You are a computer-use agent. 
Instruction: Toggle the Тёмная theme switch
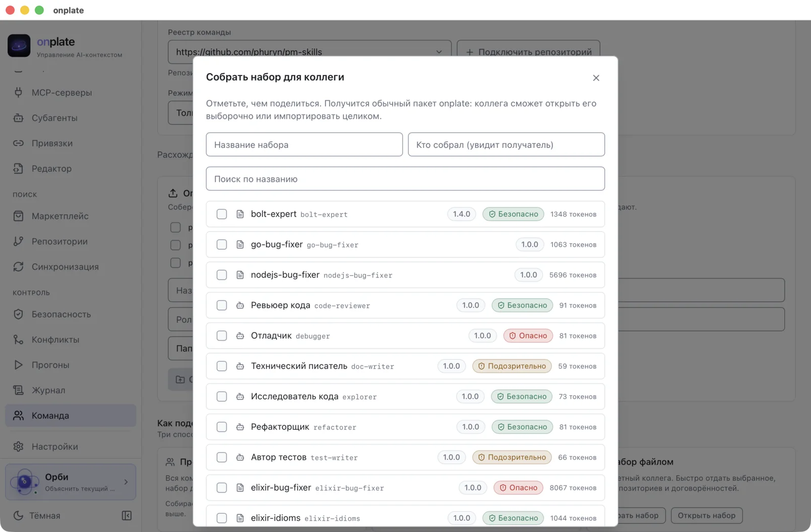(36, 516)
